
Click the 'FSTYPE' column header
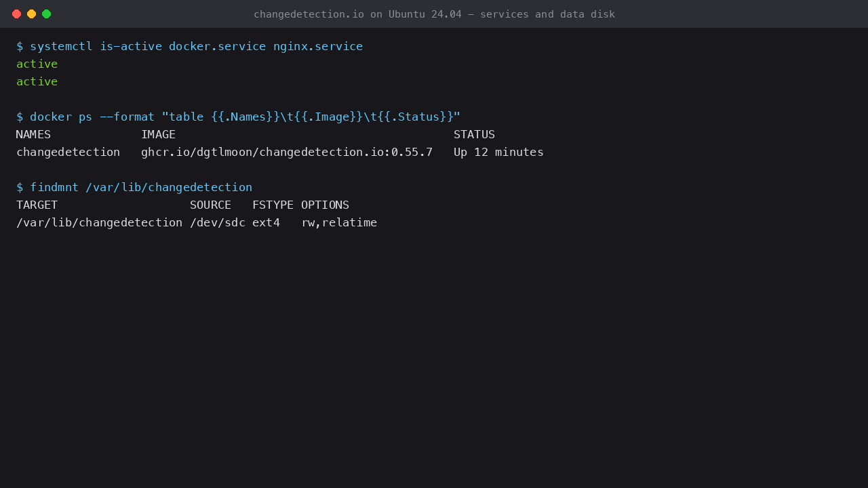coord(273,205)
